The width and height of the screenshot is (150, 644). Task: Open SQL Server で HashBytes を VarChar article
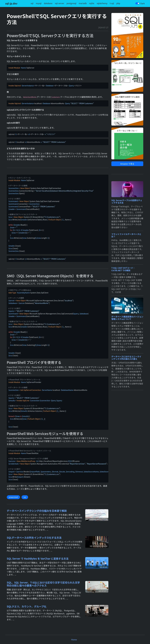pos(38,559)
